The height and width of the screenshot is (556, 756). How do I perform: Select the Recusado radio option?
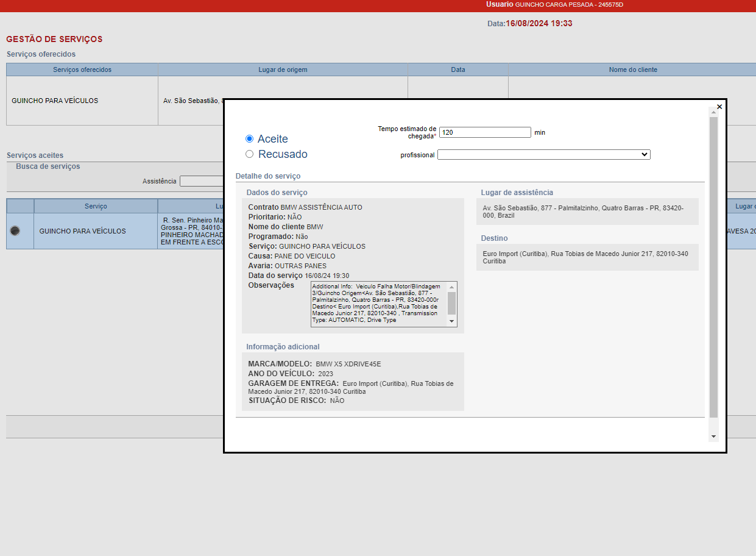tap(249, 154)
